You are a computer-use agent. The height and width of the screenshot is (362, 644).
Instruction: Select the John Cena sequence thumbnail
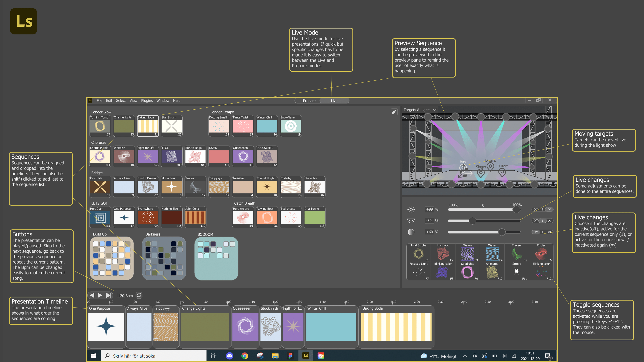(x=195, y=217)
